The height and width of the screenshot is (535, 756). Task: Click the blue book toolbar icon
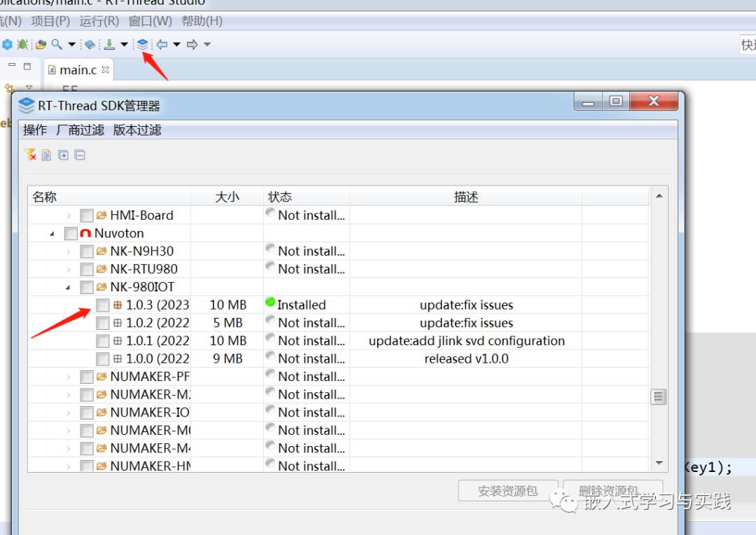(x=90, y=44)
